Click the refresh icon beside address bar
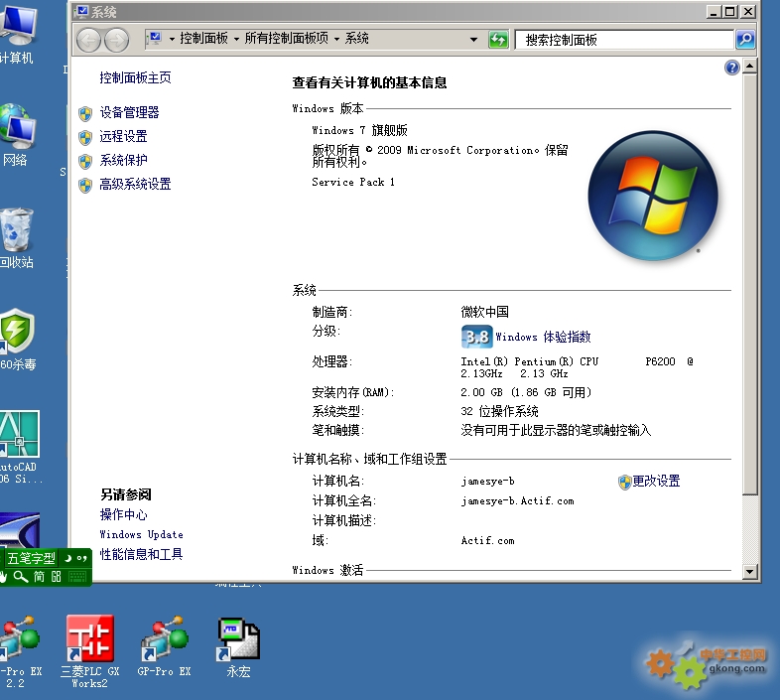 [x=498, y=40]
